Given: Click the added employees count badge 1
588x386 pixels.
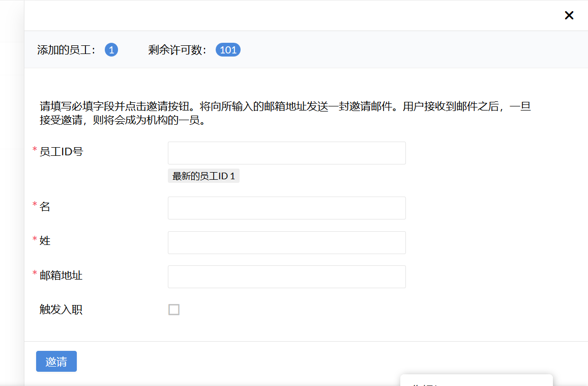Looking at the screenshot, I should click(111, 50).
